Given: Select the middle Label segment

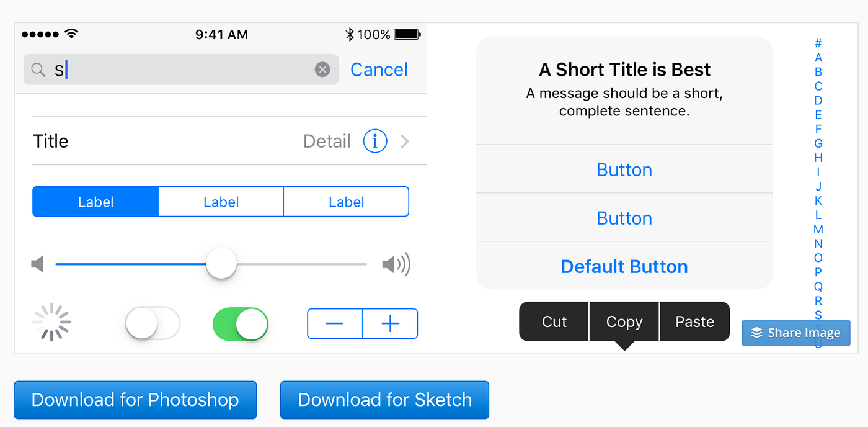Looking at the screenshot, I should (x=221, y=202).
